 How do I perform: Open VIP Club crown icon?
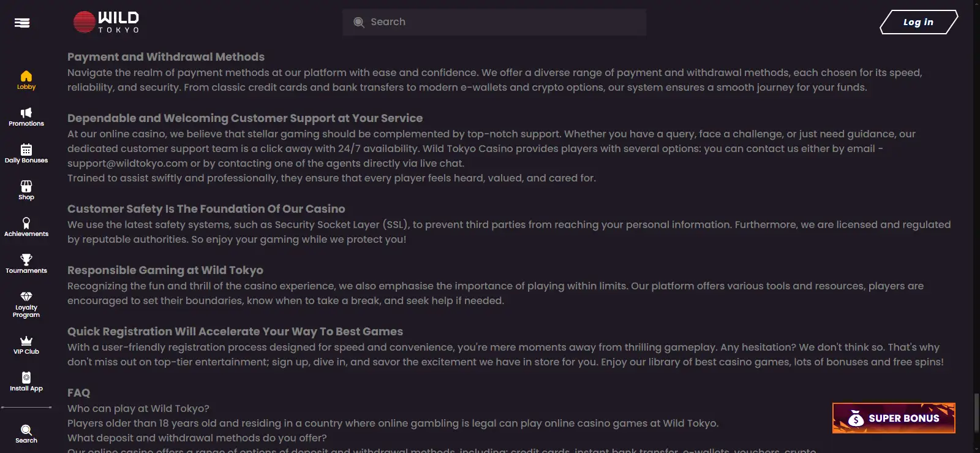26,341
